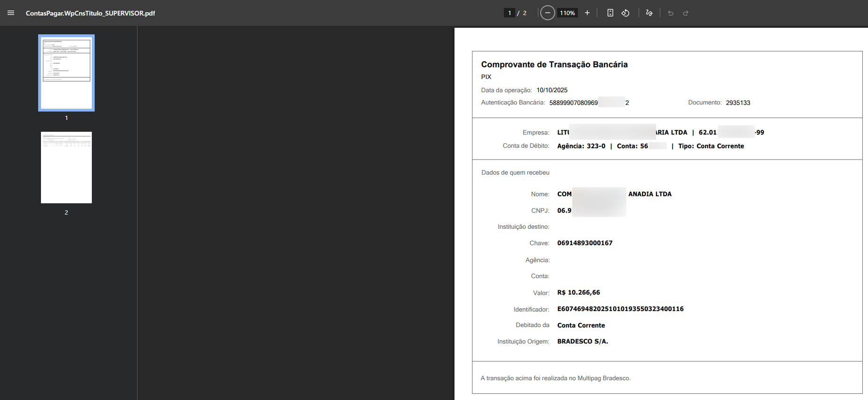The height and width of the screenshot is (400, 868).
Task: Click the BRADESCO S/A. origin institution text
Action: 582,342
